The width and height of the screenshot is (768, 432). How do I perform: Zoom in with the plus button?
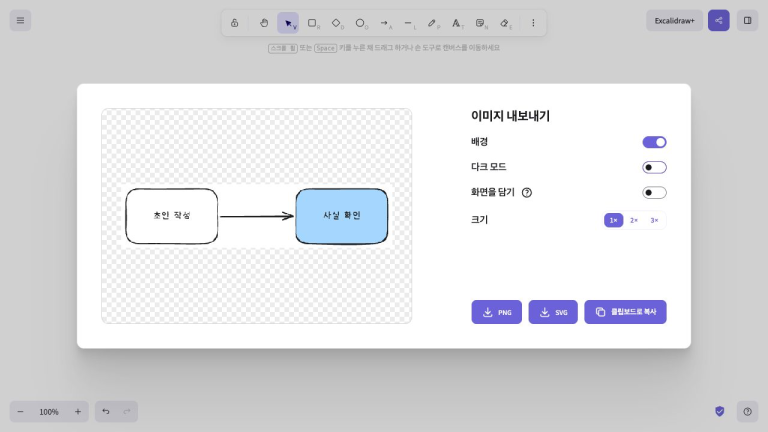click(x=78, y=411)
